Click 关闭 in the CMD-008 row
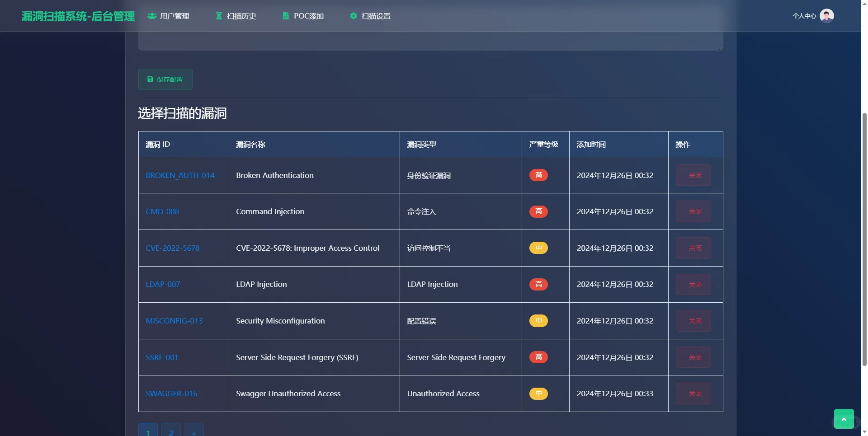868x436 pixels. 693,211
